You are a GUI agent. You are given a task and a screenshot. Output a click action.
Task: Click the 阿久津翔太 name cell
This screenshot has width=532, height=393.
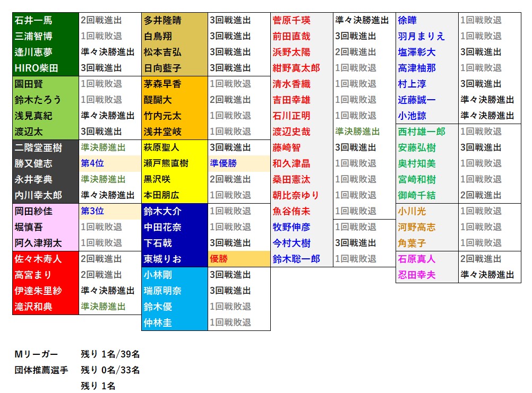point(46,243)
